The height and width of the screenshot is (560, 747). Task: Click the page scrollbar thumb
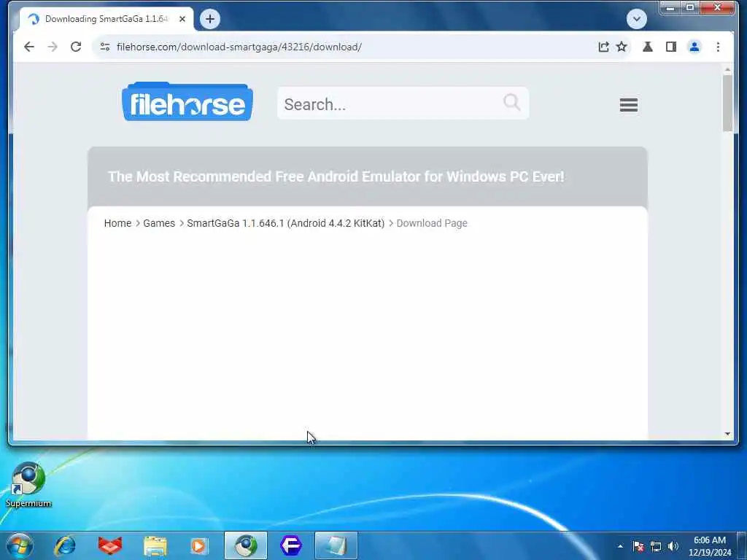pyautogui.click(x=727, y=103)
